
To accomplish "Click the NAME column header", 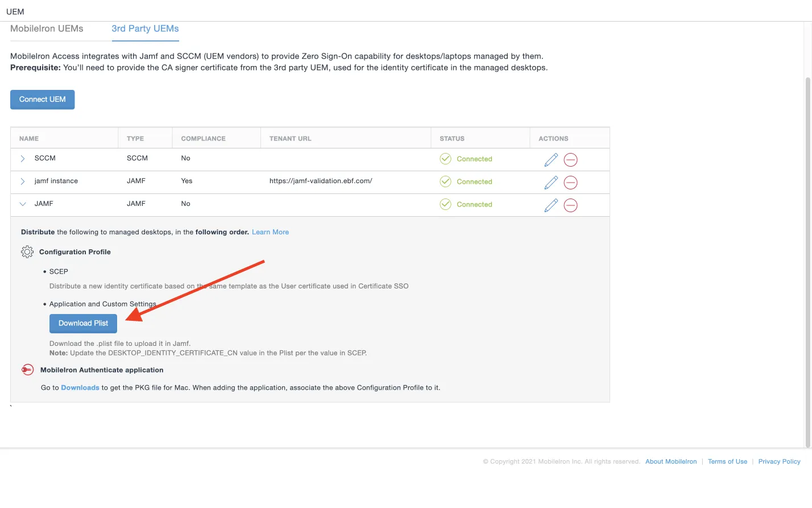I will point(29,139).
